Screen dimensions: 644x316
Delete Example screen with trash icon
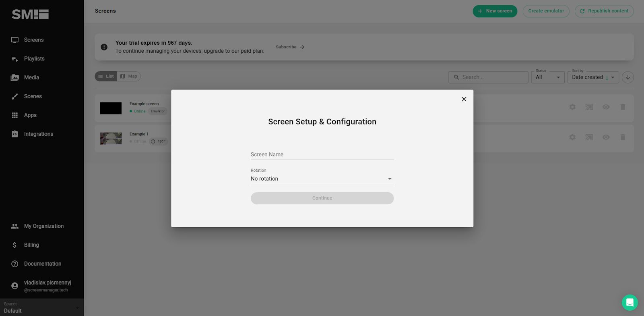(623, 107)
